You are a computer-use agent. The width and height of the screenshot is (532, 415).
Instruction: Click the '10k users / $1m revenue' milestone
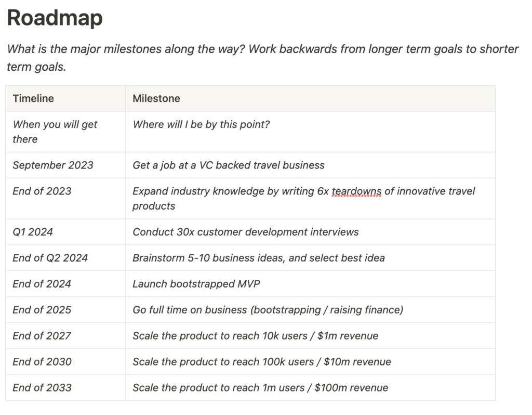[x=255, y=336]
